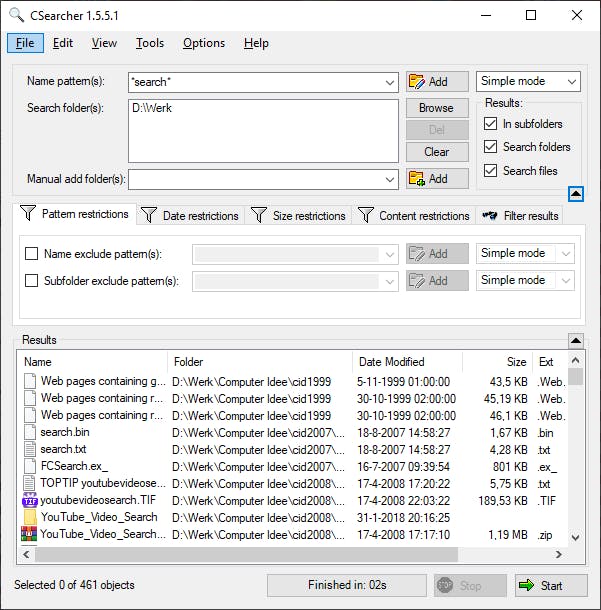Viewport: 601px width, 610px height.
Task: Click the text icon of TOPTIP youtubevideose
Action: (29, 483)
